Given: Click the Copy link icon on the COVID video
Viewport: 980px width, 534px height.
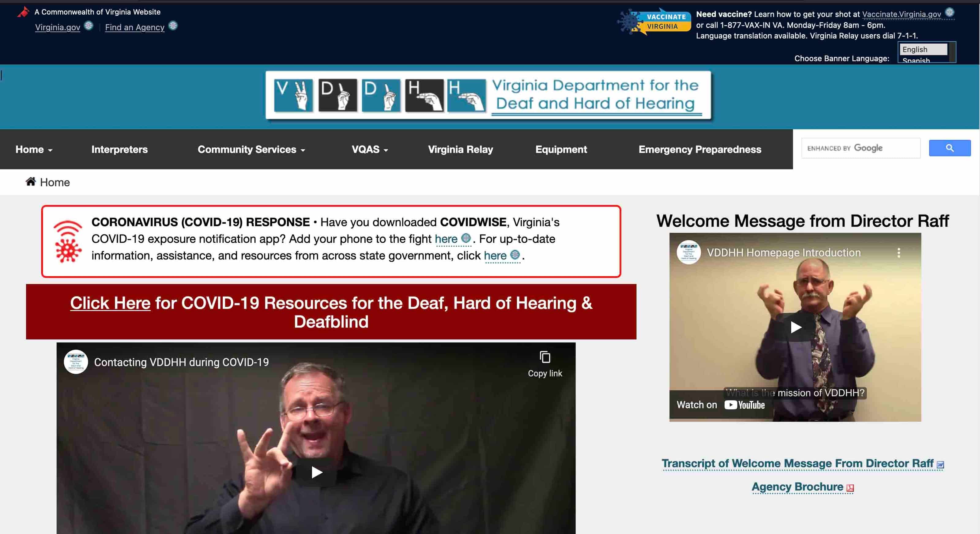Looking at the screenshot, I should (545, 356).
